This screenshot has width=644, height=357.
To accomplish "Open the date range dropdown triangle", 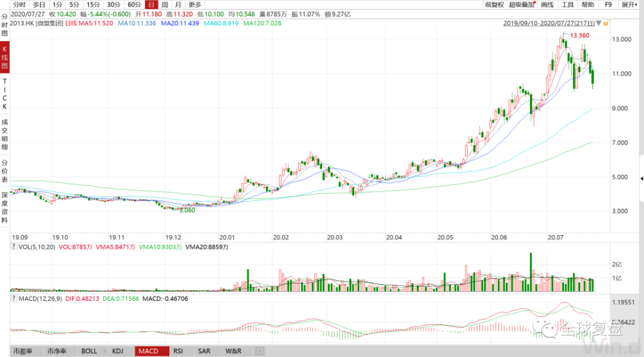I will click(x=599, y=23).
